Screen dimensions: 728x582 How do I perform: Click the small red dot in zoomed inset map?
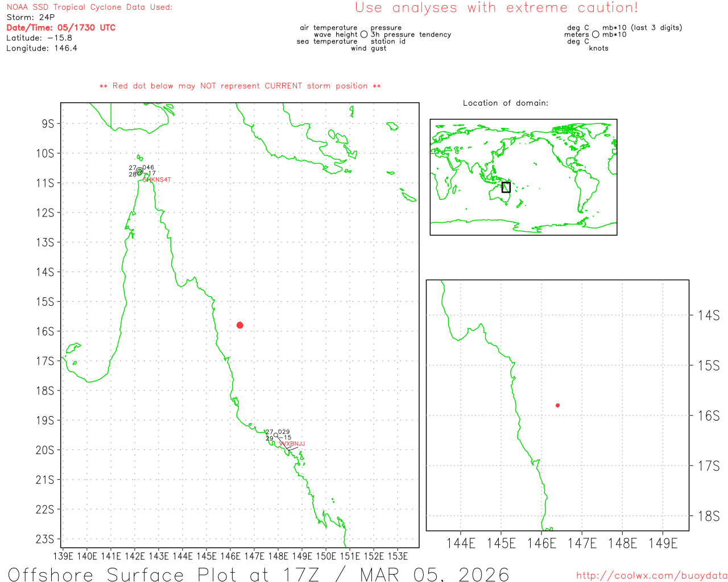[x=558, y=405]
